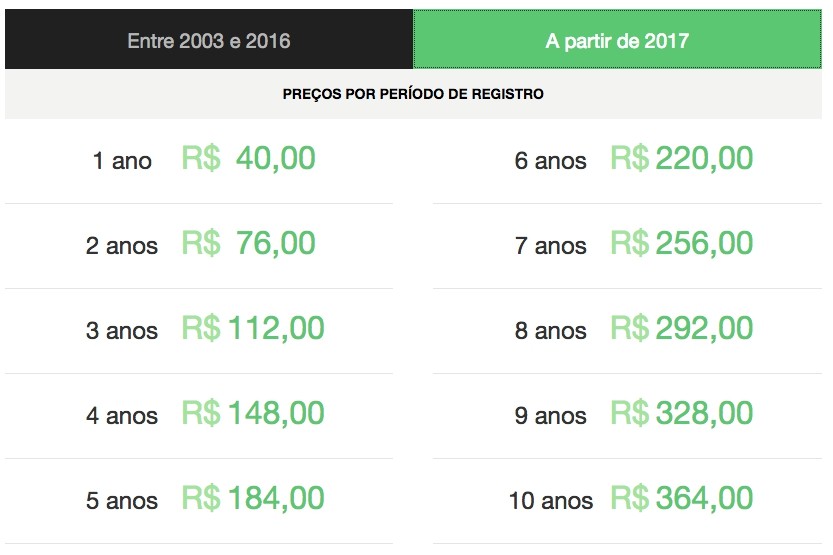Click the R$ 328,00 price for 9 anos
Viewport: 833px width, 555px height.
coord(682,413)
